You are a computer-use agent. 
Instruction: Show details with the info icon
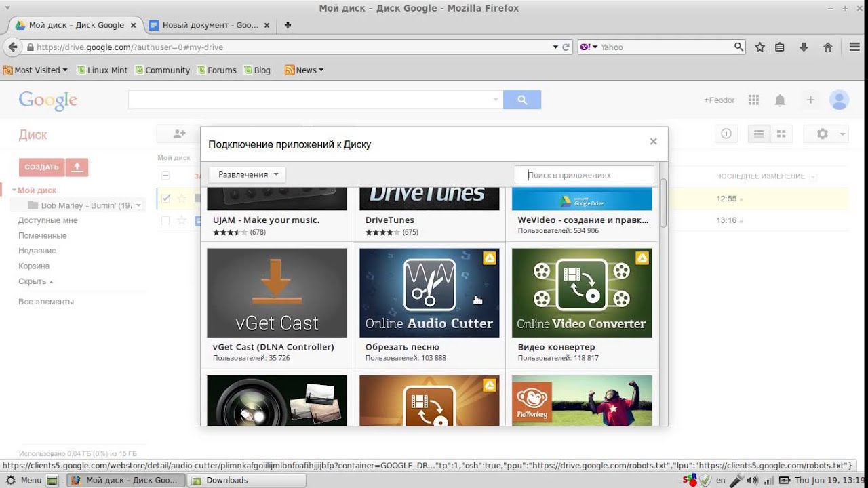[x=726, y=134]
